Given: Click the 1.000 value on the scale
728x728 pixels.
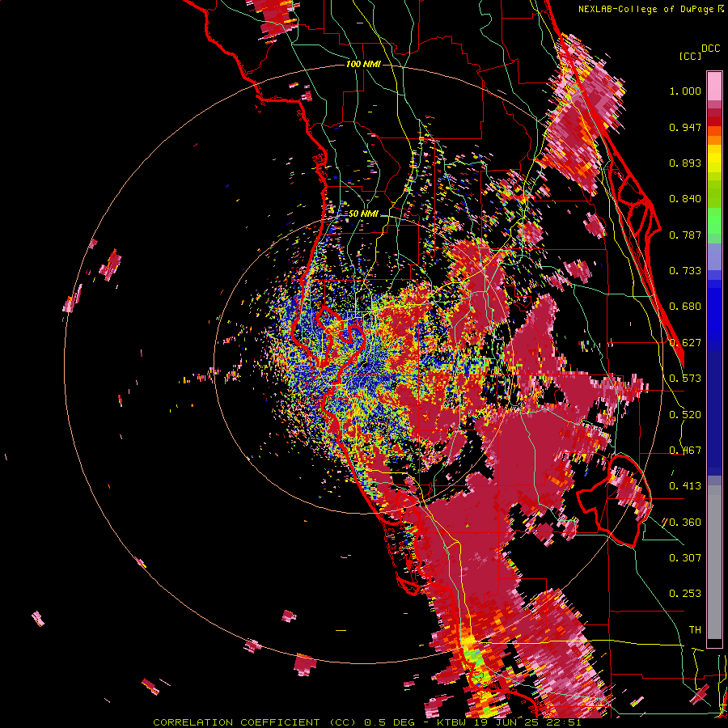Looking at the screenshot, I should (685, 91).
